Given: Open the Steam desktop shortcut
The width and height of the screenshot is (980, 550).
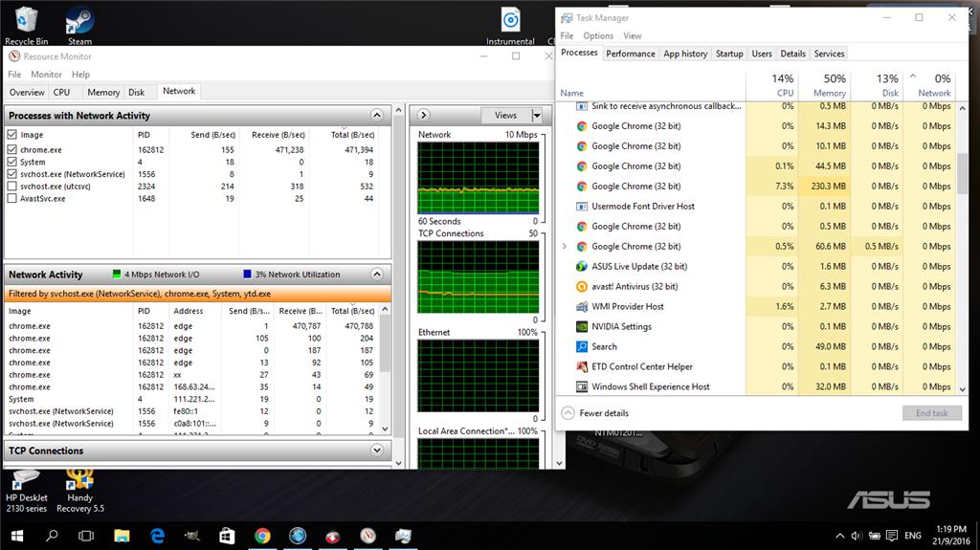Looking at the screenshot, I should pos(79,22).
